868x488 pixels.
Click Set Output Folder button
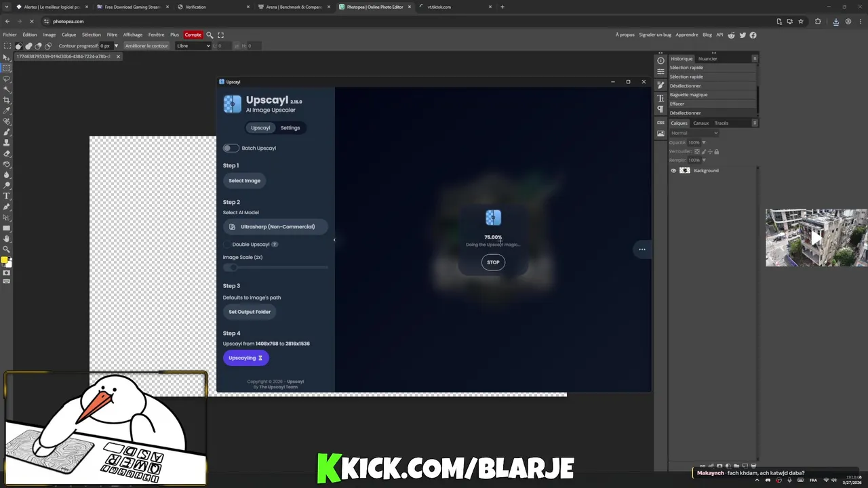250,312
